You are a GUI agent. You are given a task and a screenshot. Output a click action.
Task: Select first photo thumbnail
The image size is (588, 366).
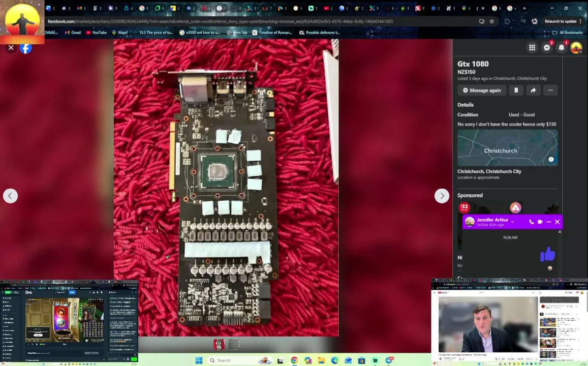[219, 344]
